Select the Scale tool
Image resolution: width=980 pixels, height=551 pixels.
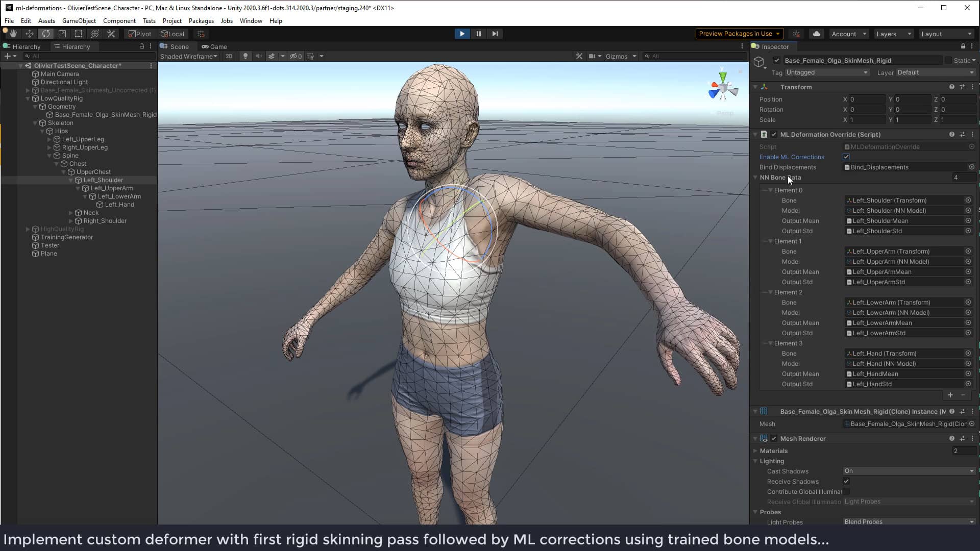62,33
